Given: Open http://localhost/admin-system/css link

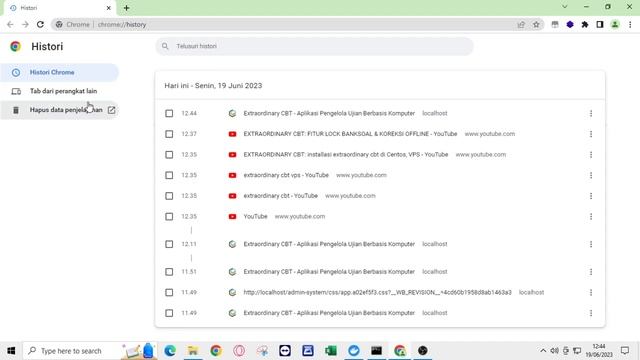Looking at the screenshot, I should pos(378,292).
